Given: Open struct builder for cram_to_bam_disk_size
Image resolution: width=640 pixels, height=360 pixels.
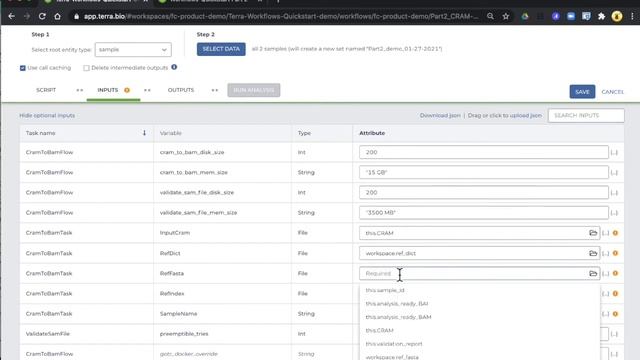Looking at the screenshot, I should (614, 152).
